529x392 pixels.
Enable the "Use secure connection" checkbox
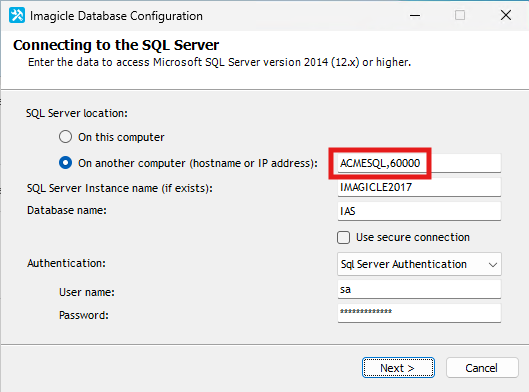click(343, 237)
